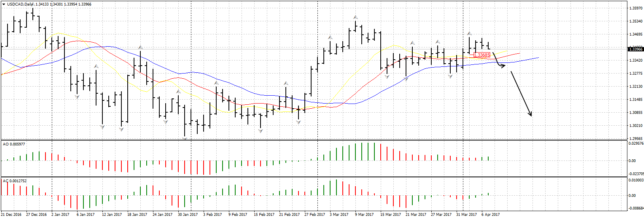Click the up fractal above the March 2017 peak
The image size is (644, 219).
pyautogui.click(x=355, y=17)
